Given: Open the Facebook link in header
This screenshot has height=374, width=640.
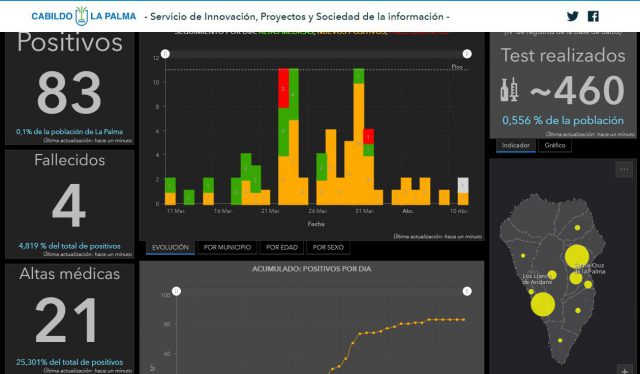Looking at the screenshot, I should point(593,16).
